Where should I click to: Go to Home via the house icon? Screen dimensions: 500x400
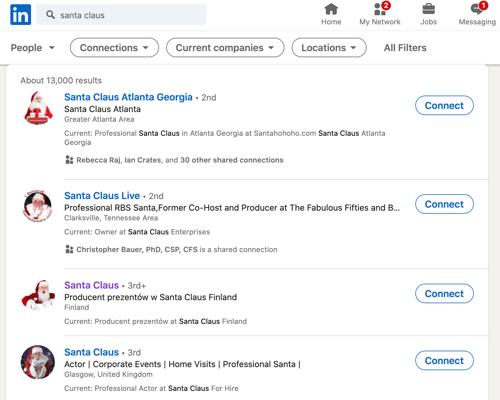[x=331, y=9]
